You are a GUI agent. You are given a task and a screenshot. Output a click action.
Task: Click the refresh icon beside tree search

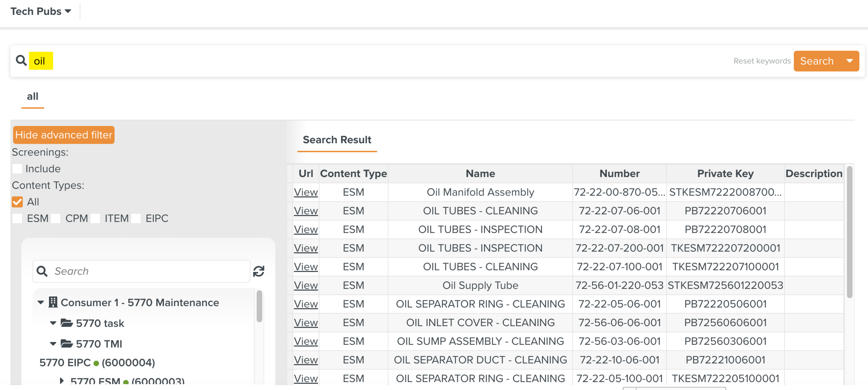[x=259, y=271]
